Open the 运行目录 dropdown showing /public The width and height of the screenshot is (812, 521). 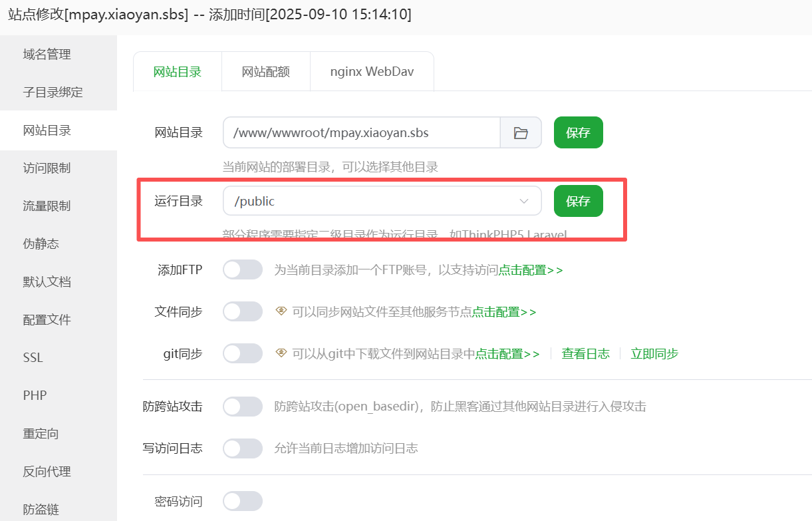tap(382, 201)
